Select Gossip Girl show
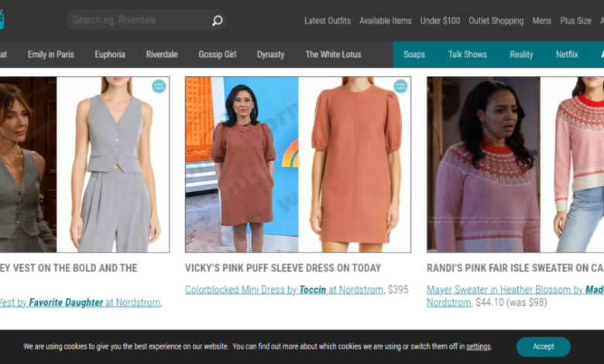Image resolution: width=604 pixels, height=364 pixels. point(218,55)
